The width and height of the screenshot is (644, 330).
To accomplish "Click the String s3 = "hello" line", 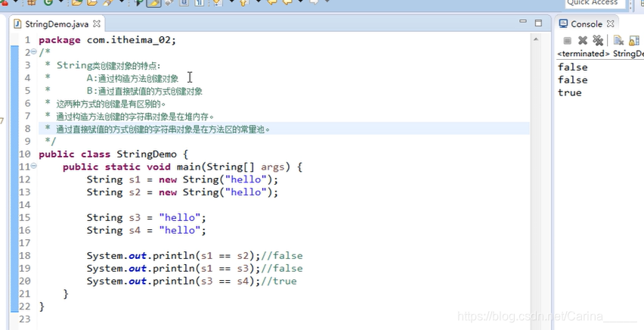I will point(146,218).
